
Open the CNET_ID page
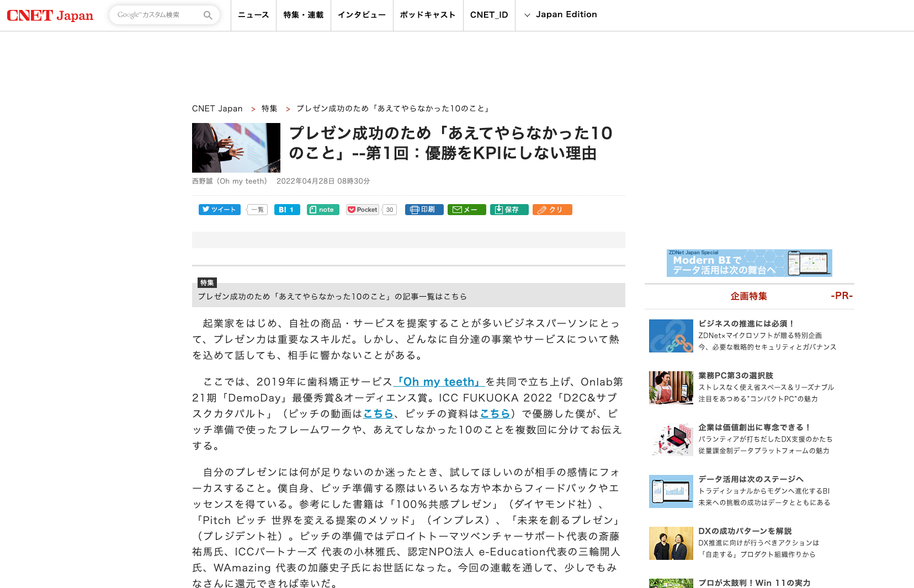[488, 15]
